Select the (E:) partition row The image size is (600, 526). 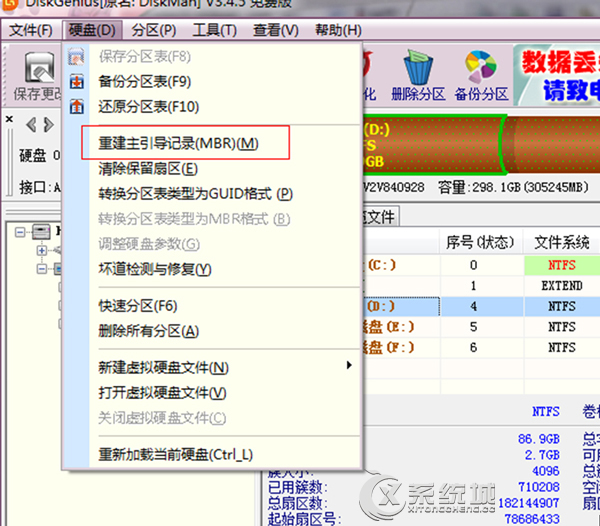pos(481,327)
